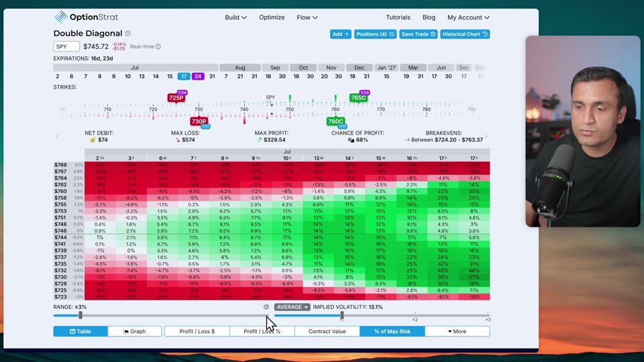Click the 760C strike marker
Image resolution: width=644 pixels, height=362 pixels.
click(335, 121)
